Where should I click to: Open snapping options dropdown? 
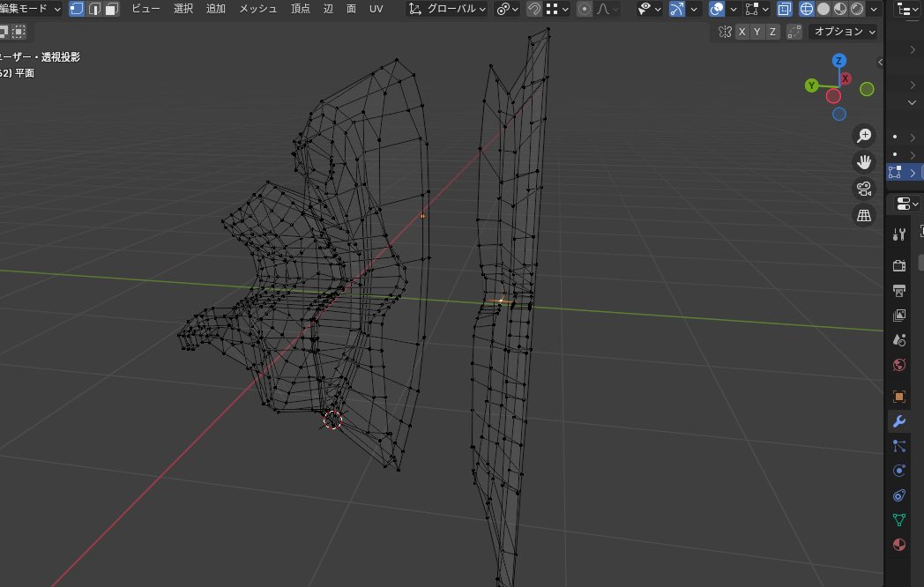pos(557,9)
